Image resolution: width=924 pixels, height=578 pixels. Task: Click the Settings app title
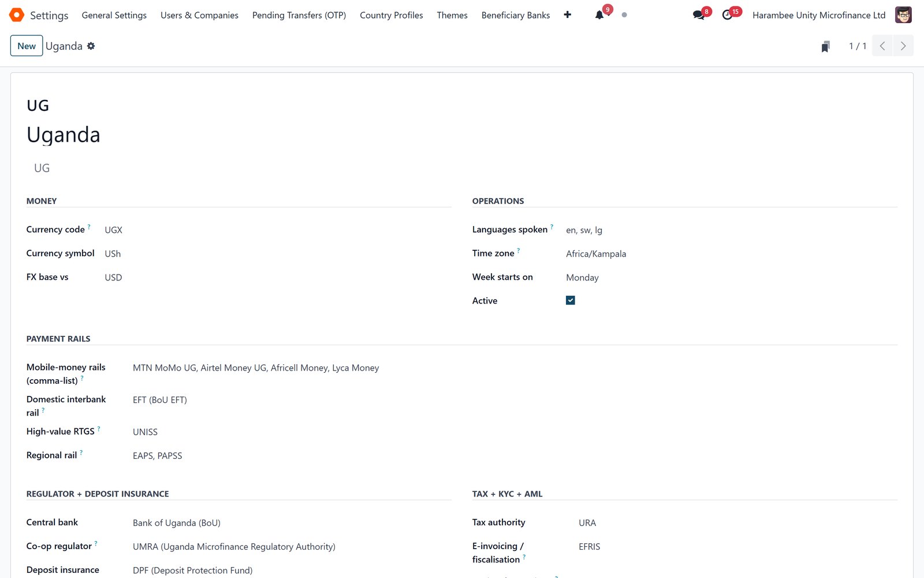coord(49,15)
